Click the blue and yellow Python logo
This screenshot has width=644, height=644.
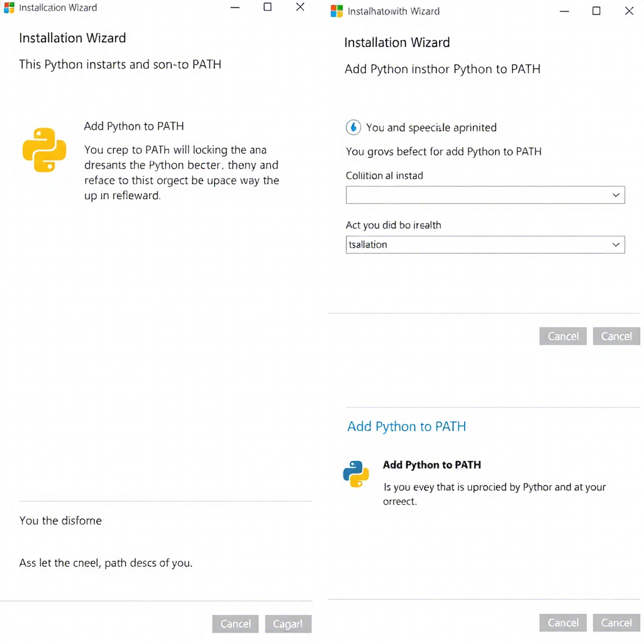356,474
